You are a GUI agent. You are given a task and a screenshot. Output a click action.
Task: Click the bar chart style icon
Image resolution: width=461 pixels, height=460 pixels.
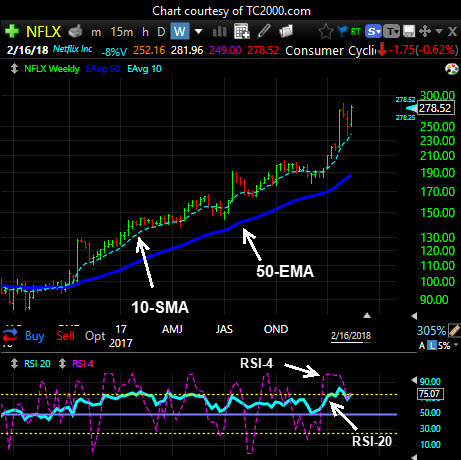tap(219, 32)
